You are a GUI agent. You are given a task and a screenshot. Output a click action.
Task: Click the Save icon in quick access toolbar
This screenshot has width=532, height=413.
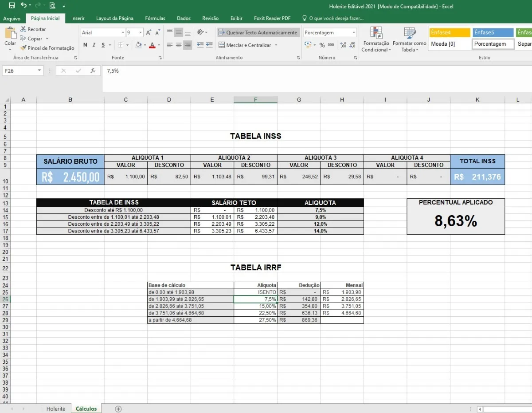pos(12,6)
